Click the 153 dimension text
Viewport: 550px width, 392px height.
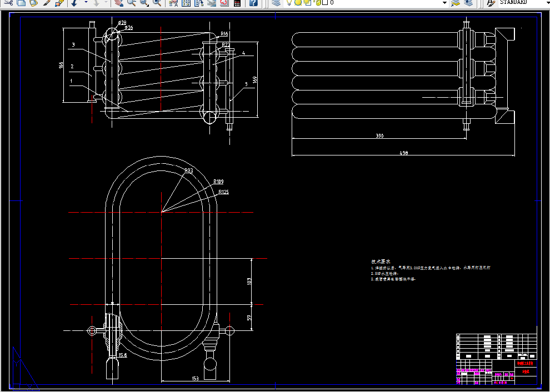tap(195, 378)
